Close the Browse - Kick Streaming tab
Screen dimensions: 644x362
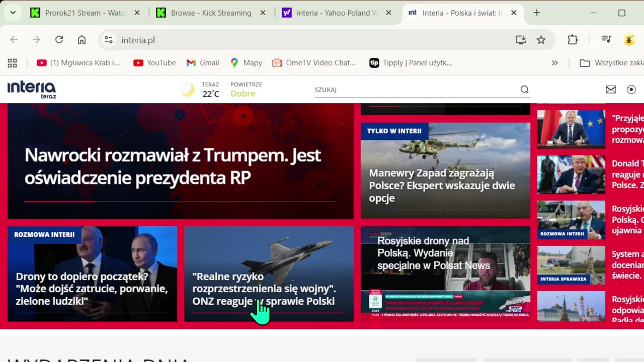pos(263,13)
